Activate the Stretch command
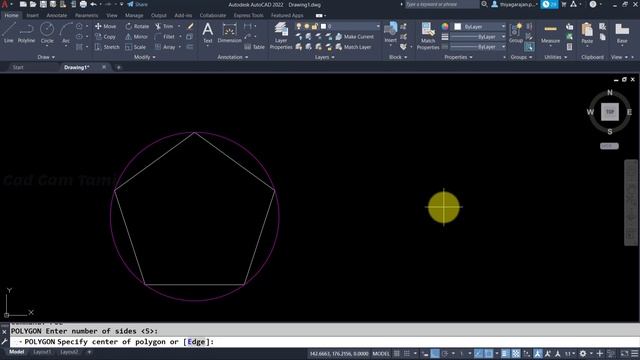The height and width of the screenshot is (360, 640). [107, 47]
